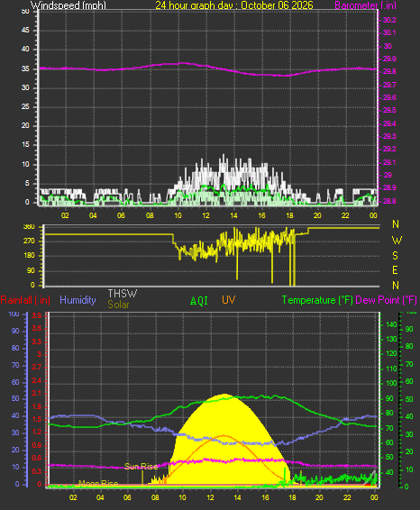Screen dimensions: 420x510
Task: Click the olive 'Solar' legend label
Action: [x=118, y=305]
